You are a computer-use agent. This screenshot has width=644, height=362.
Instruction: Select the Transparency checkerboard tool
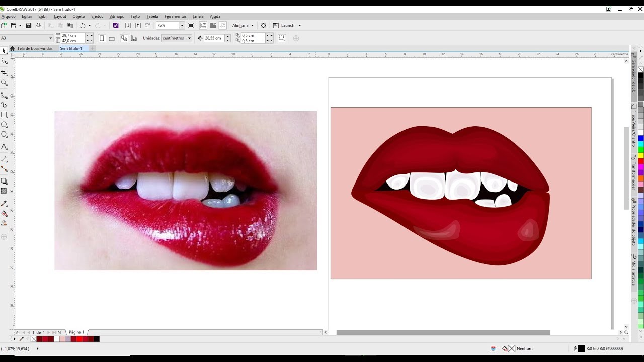pos(4,191)
